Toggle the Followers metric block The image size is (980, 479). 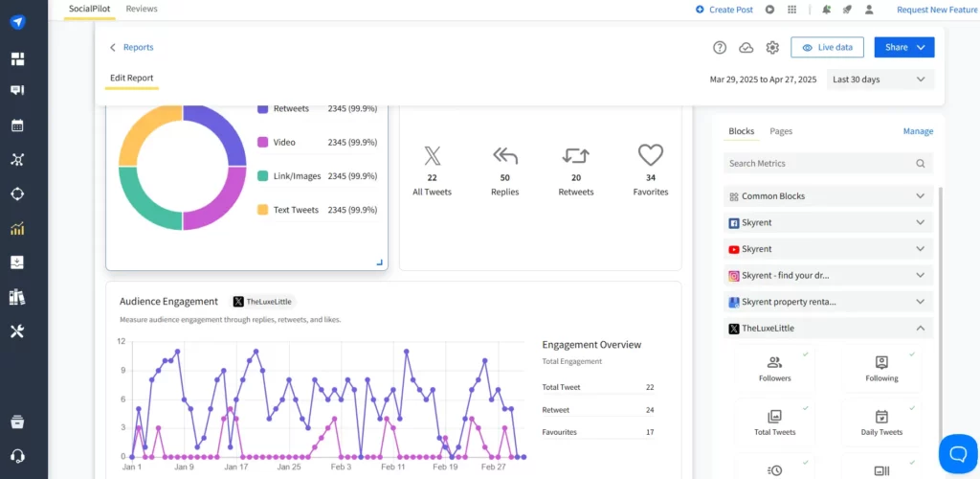[x=775, y=368]
